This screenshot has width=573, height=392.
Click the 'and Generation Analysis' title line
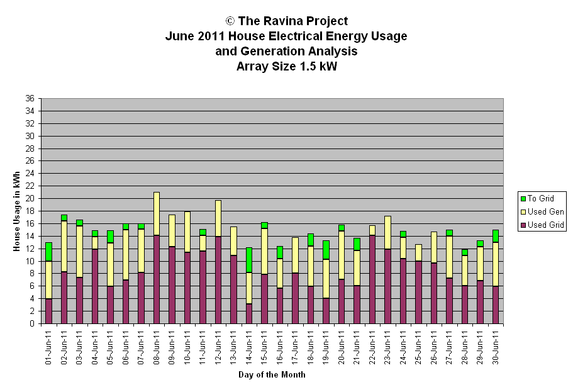(x=286, y=51)
